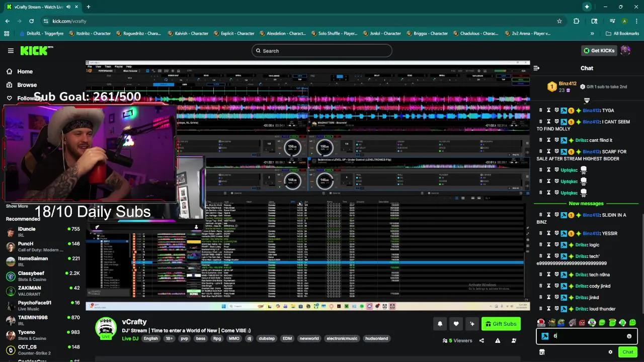Open the Solo Shuffle - Player bookmark
Image resolution: width=644 pixels, height=362 pixels.
333,33
